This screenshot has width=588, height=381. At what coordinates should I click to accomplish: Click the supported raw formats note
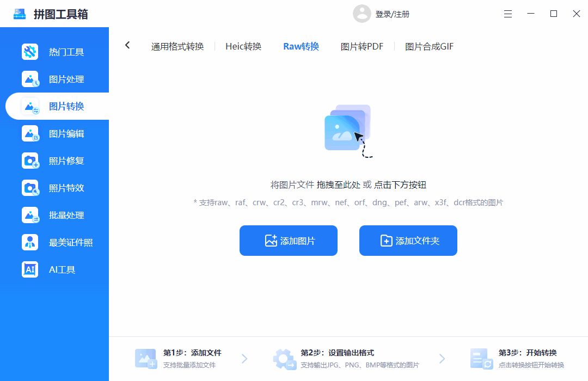348,202
